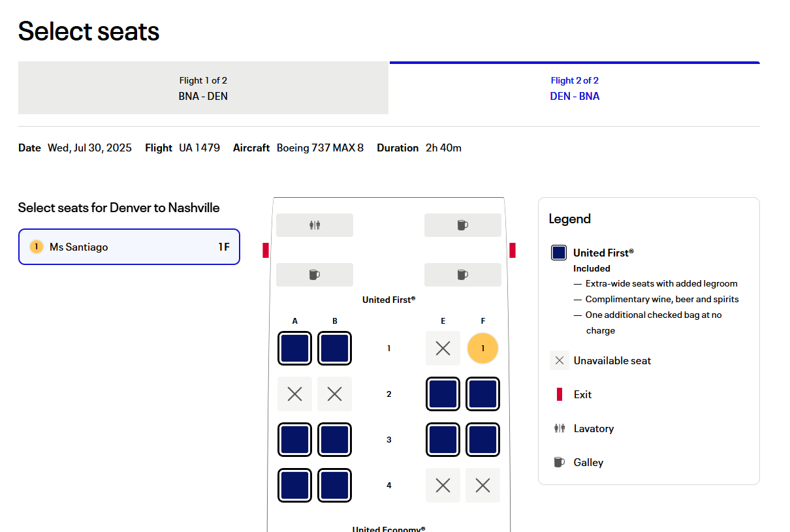Click the United First seat swatch in Legend

click(x=559, y=253)
